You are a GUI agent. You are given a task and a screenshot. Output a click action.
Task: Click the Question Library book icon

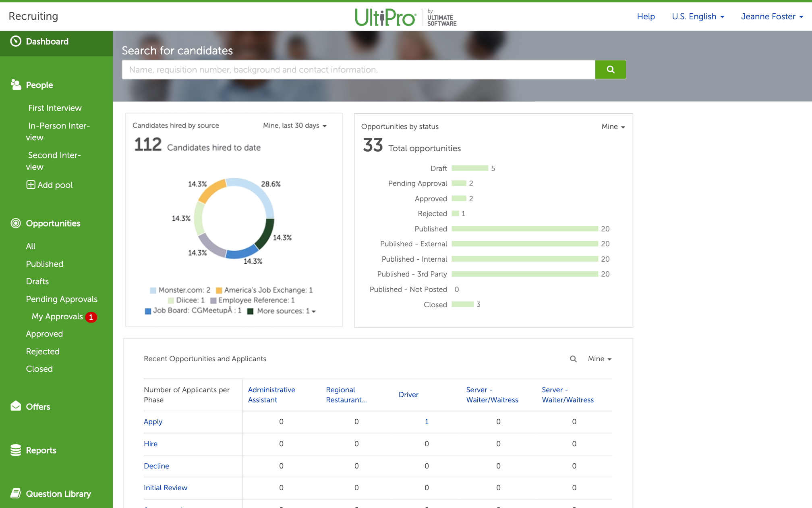pyautogui.click(x=16, y=493)
